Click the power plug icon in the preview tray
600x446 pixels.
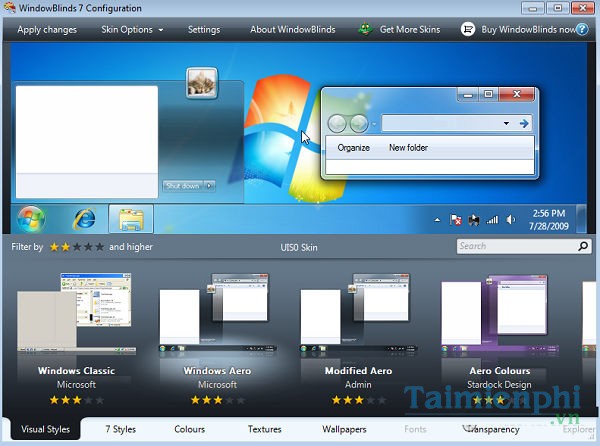coord(474,220)
